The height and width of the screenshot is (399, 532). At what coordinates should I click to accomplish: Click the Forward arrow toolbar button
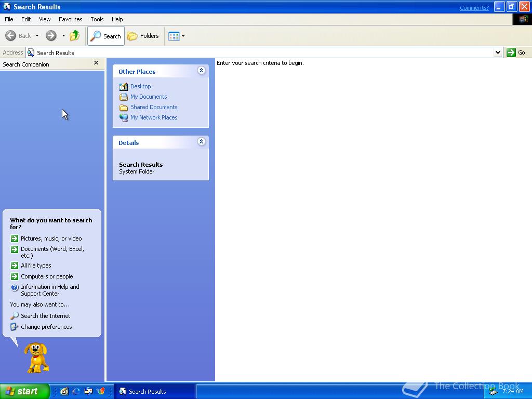pos(51,36)
